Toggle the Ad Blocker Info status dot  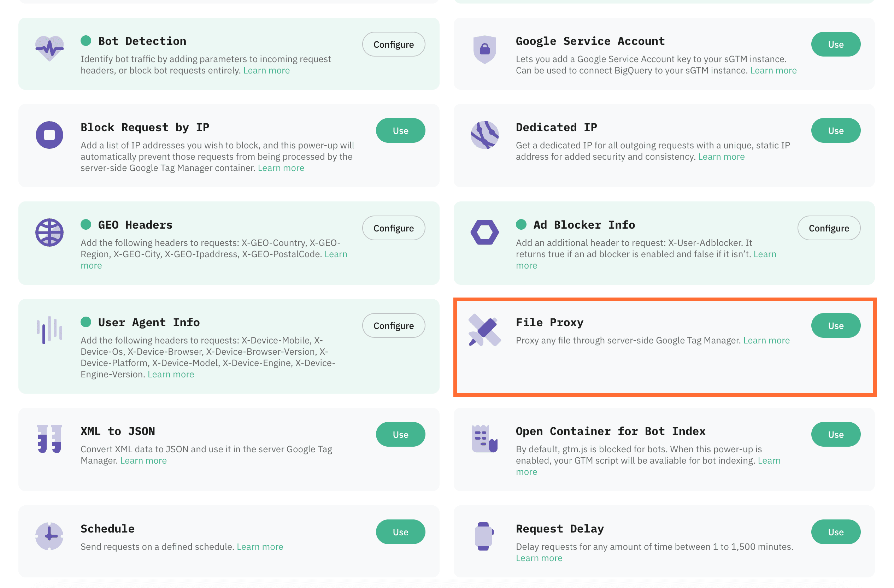point(521,224)
